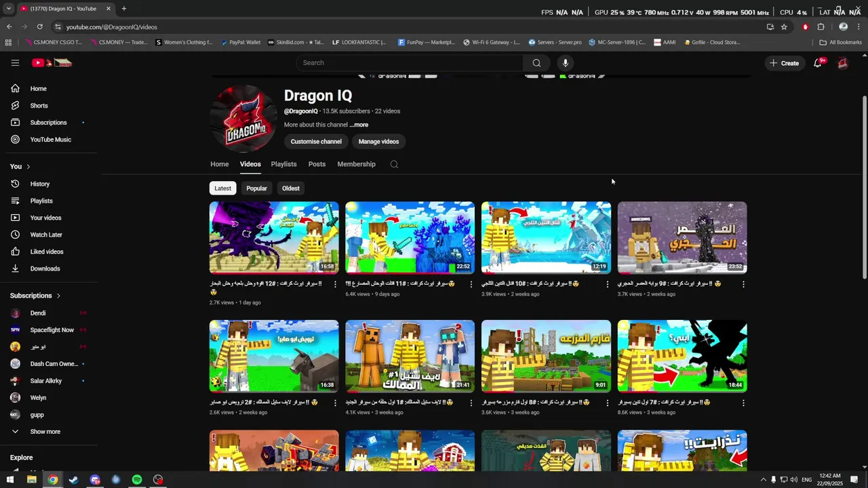Switch to channel Home tab

click(219, 164)
